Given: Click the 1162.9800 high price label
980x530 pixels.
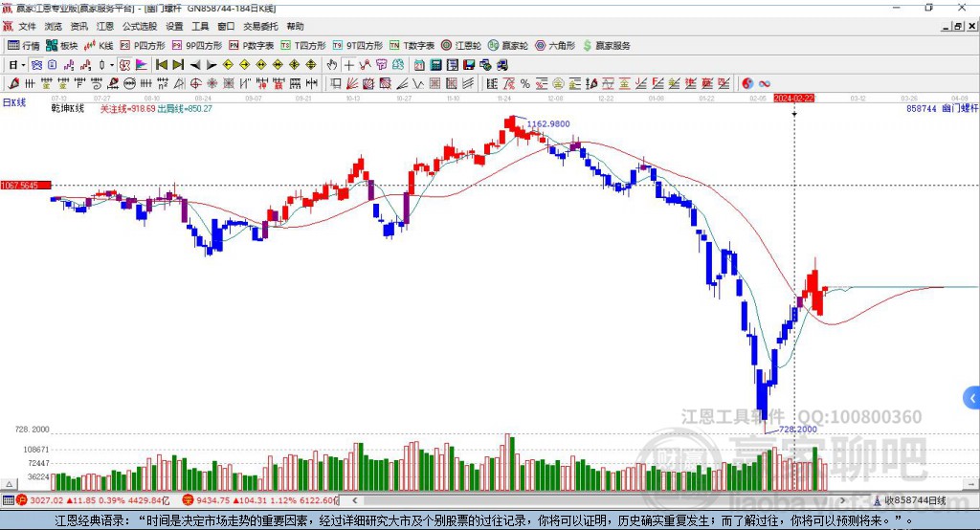Looking at the screenshot, I should [x=548, y=123].
